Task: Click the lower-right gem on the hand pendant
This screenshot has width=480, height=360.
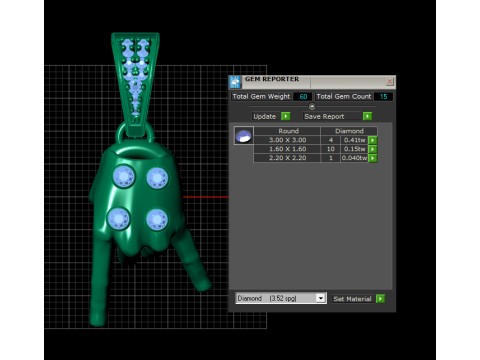Action: (157, 220)
